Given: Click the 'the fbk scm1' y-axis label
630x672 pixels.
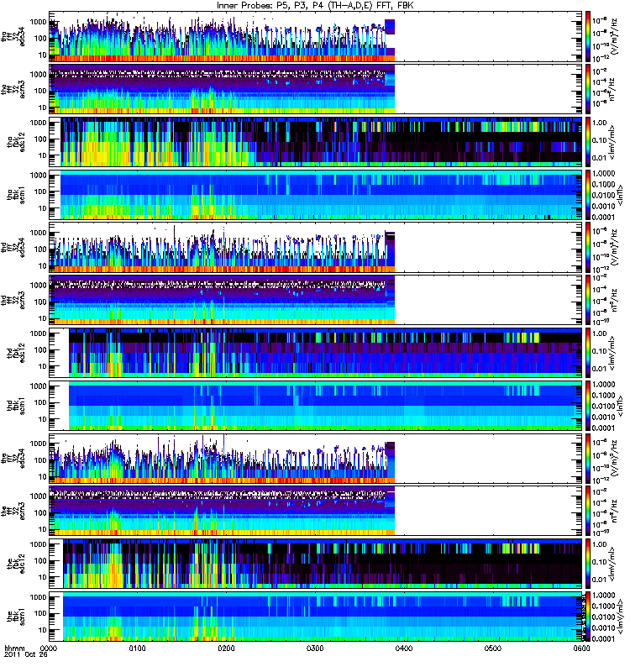Looking at the screenshot, I should click(16, 617).
